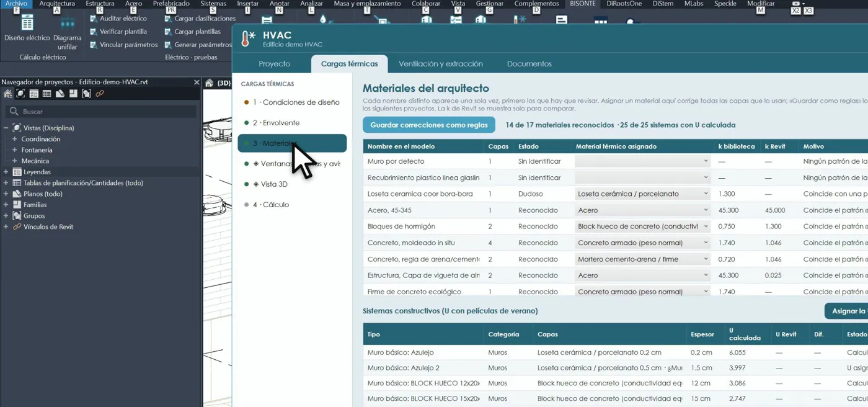Expand the Coordinación branch
The width and height of the screenshot is (868, 407).
click(14, 139)
